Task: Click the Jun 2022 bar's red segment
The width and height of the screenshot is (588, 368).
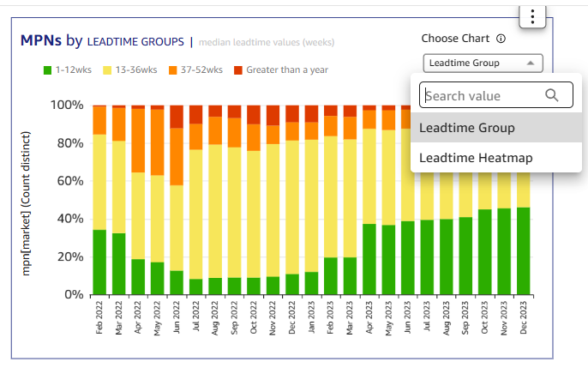Action: (x=177, y=116)
